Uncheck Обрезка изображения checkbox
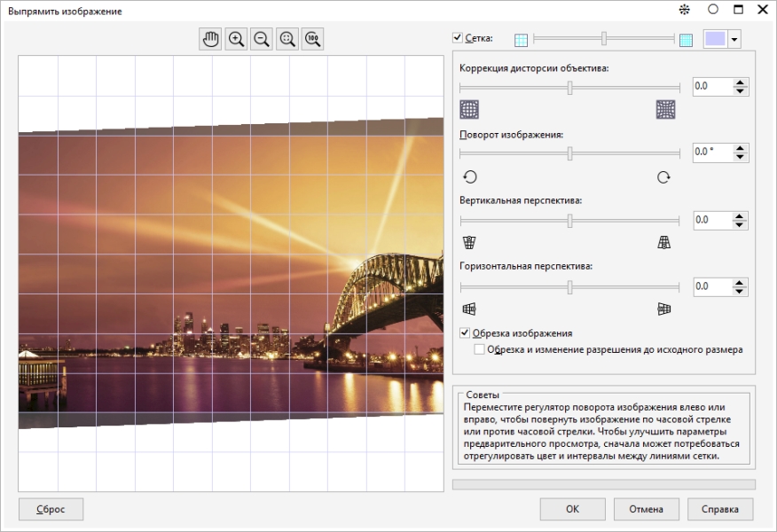The image size is (777, 532). click(x=465, y=332)
